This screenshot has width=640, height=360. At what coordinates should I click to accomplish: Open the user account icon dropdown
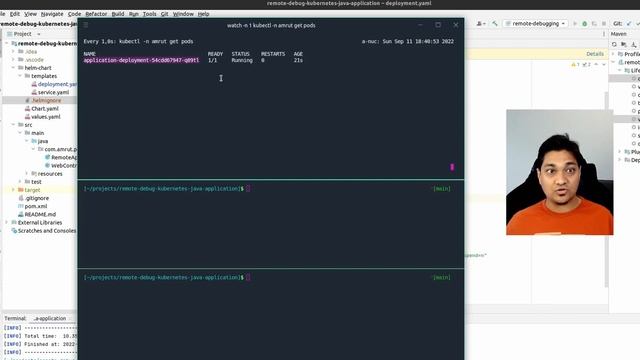pyautogui.click(x=481, y=24)
